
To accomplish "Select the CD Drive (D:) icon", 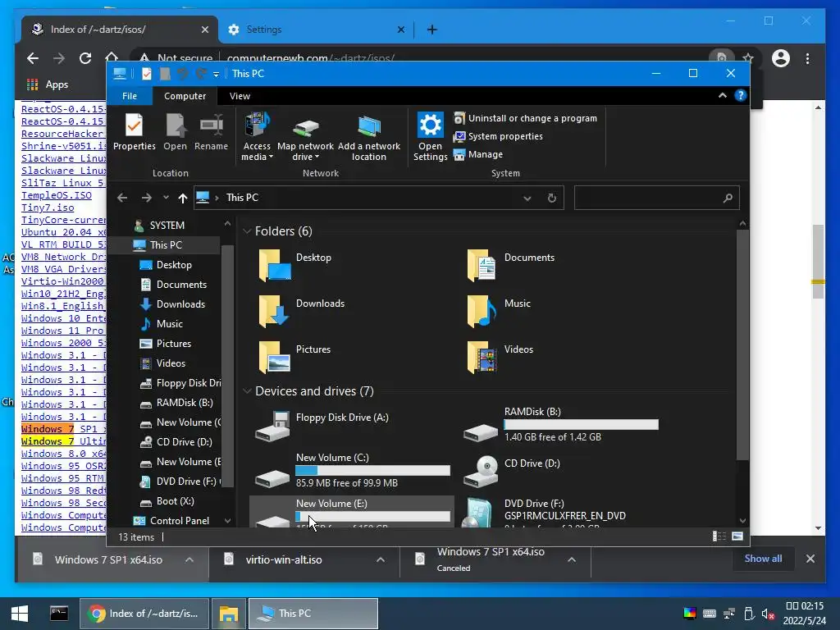I will (x=481, y=472).
